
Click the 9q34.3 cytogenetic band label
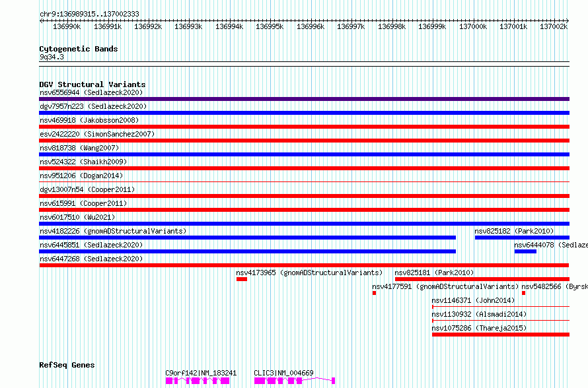52,57
